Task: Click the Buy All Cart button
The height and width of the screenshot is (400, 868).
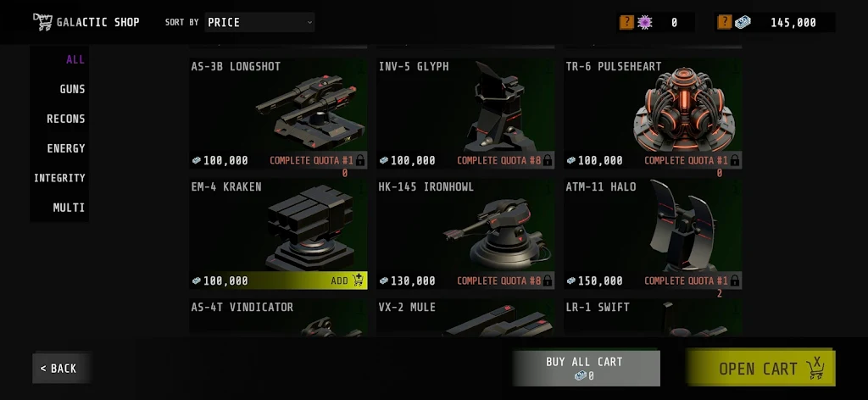Action: 586,368
